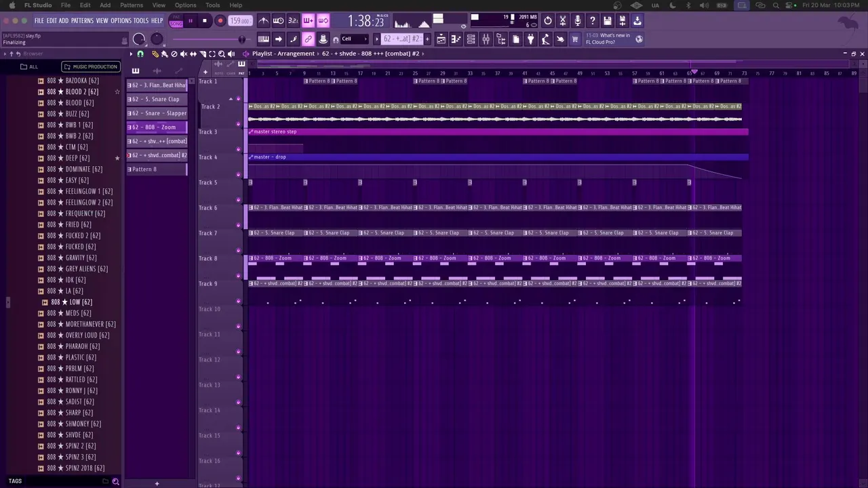Image resolution: width=868 pixels, height=488 pixels.
Task: Select the playlist paint brush tool
Action: (x=164, y=54)
